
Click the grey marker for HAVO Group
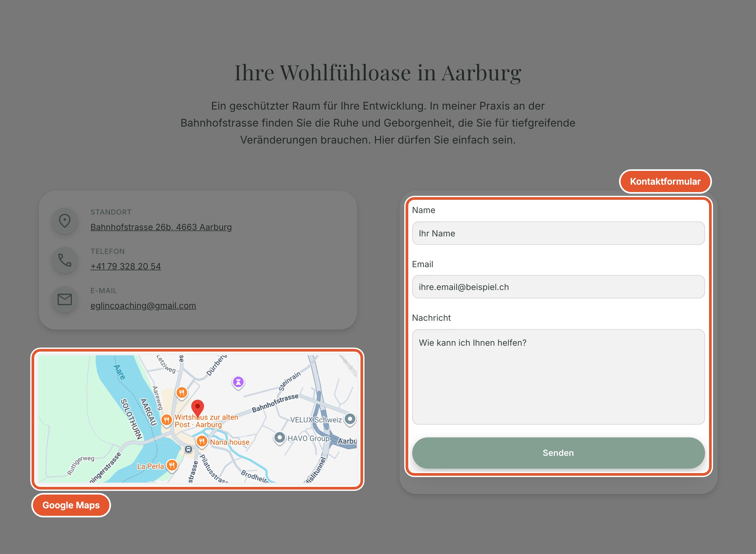click(280, 438)
